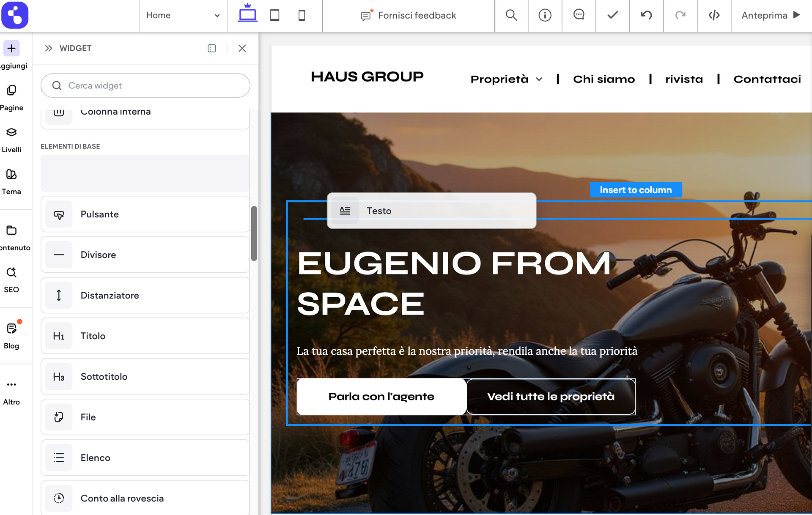Select EUGENIO FROM SPACE heading
The image size is (812, 515).
point(454,283)
